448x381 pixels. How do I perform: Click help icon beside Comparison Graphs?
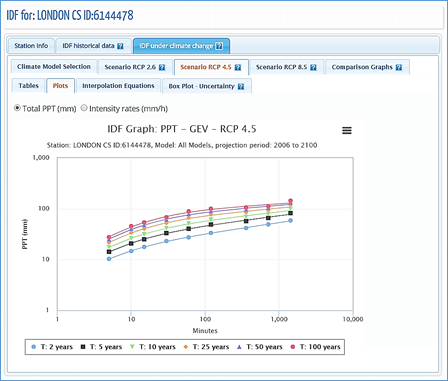(399, 67)
